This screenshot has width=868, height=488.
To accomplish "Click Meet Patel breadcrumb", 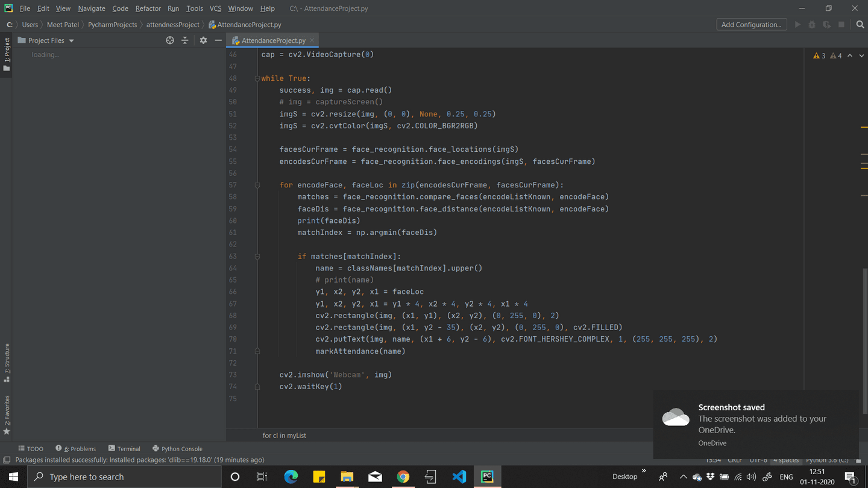I will coord(63,25).
